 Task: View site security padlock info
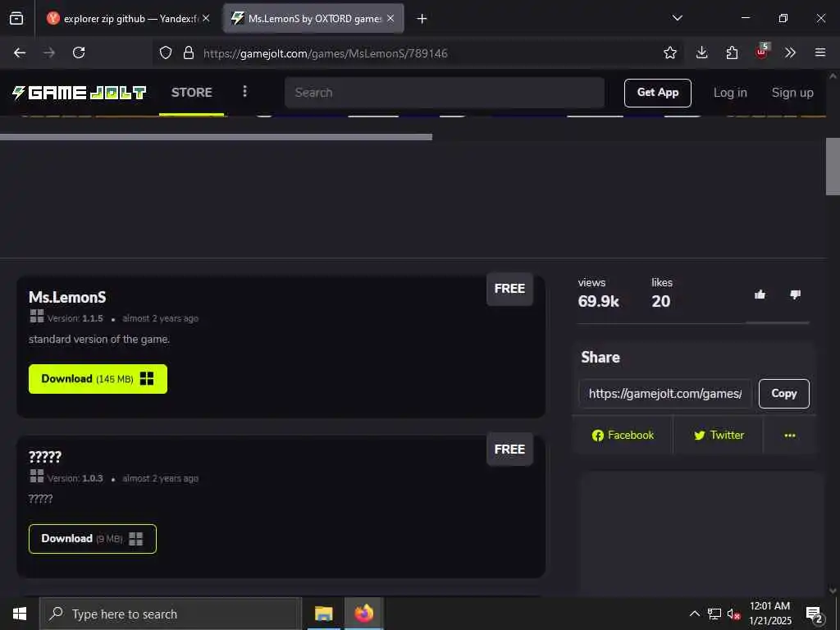(188, 52)
